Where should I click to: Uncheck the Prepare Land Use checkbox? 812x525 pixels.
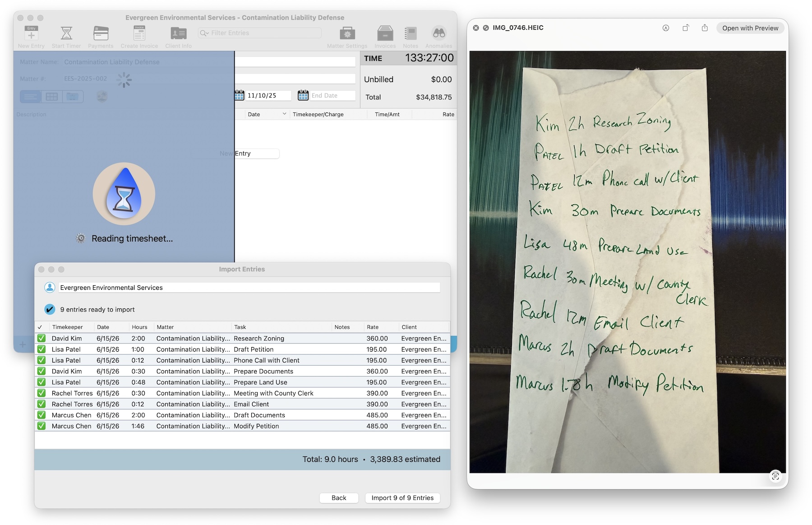tap(42, 382)
